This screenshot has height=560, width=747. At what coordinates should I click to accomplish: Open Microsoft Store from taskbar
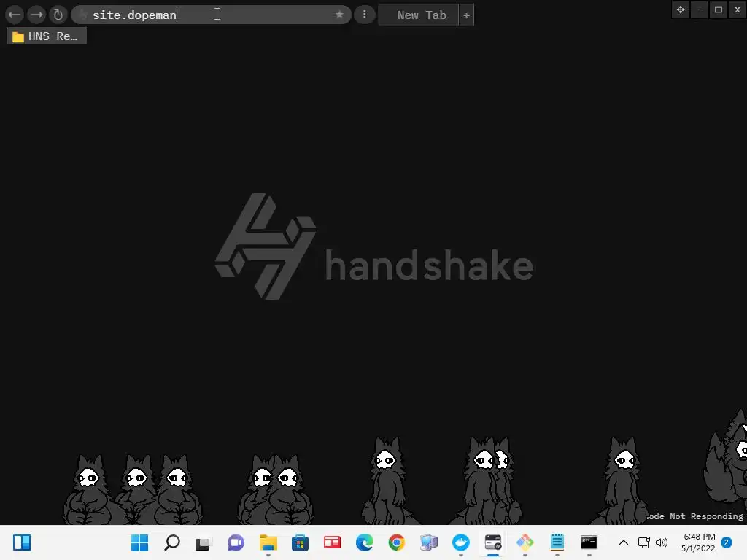coord(300,542)
